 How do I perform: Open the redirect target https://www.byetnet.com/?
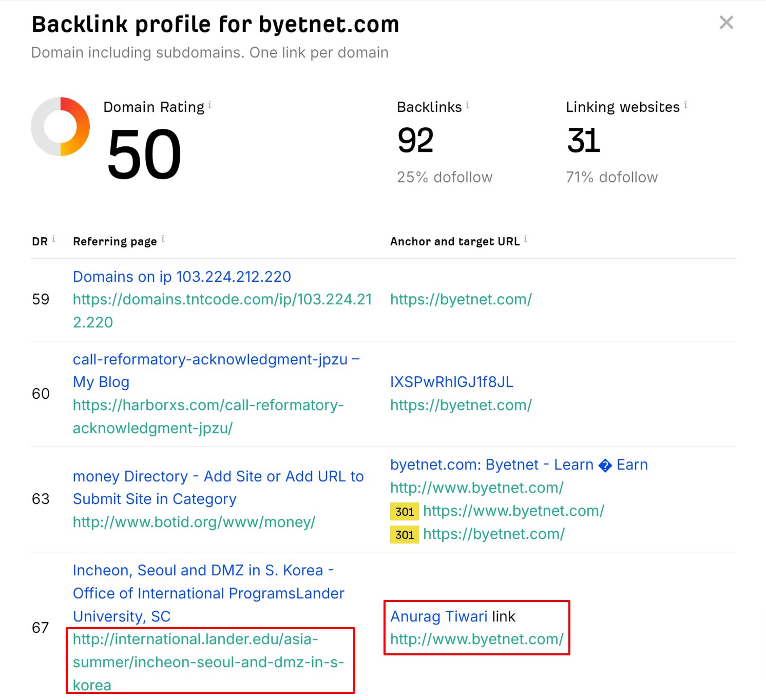[x=514, y=511]
